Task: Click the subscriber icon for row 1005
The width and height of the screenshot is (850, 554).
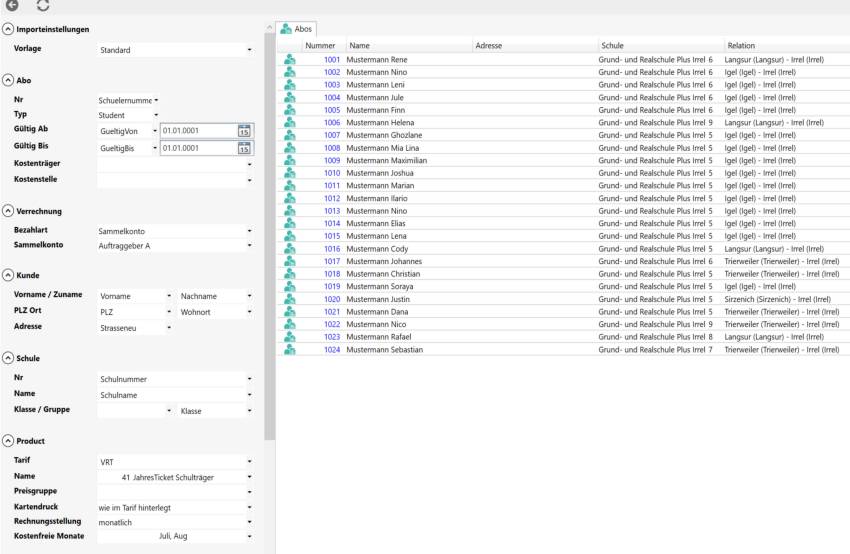Action: click(290, 110)
